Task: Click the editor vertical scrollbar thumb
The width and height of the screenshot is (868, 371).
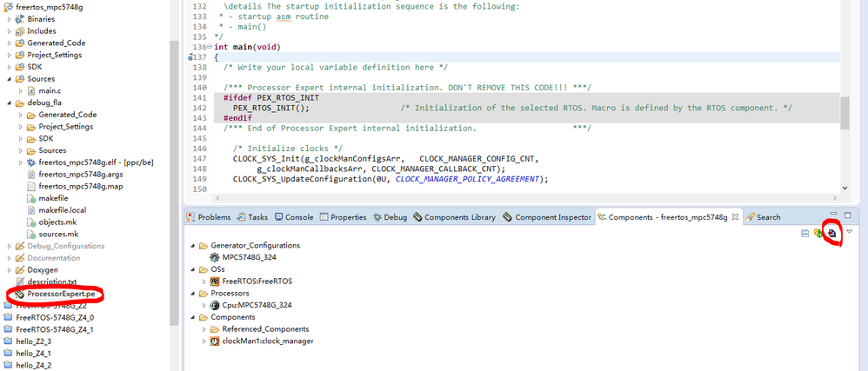Action: [x=845, y=112]
